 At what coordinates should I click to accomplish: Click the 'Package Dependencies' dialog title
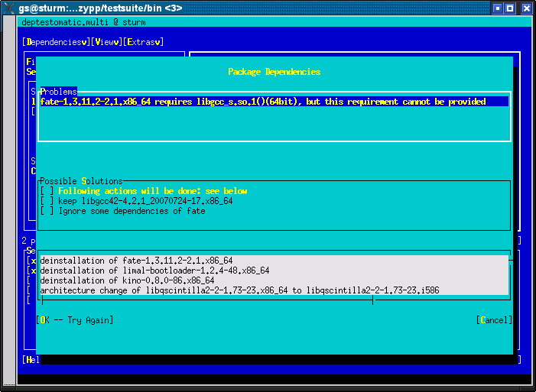274,72
